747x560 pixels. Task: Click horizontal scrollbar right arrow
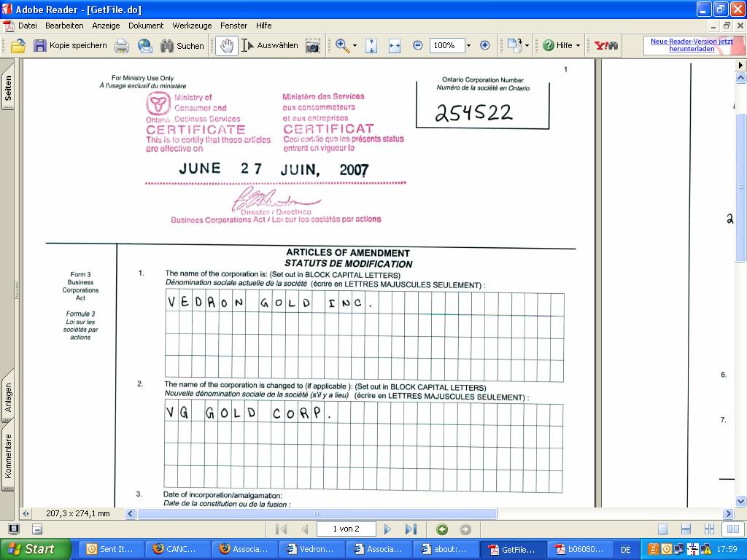coord(728,514)
